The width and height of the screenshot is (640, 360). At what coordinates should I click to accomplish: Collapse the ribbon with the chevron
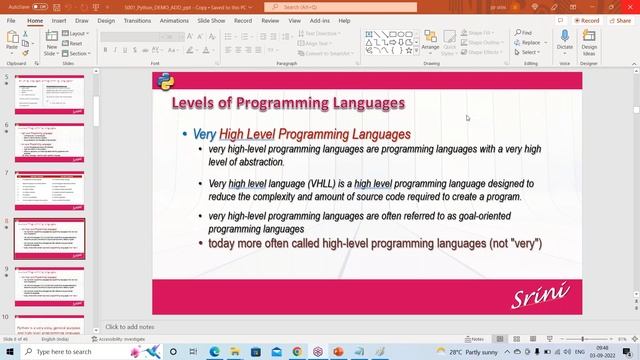(x=634, y=64)
